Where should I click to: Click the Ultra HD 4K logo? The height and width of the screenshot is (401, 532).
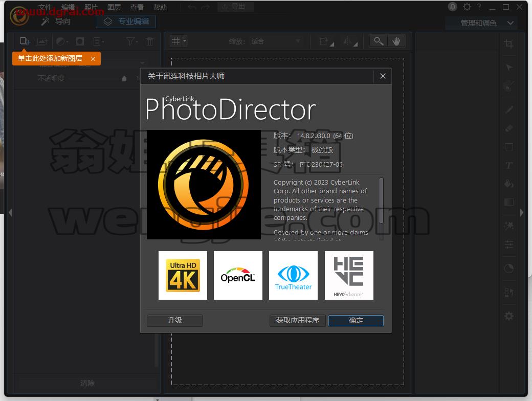point(183,276)
